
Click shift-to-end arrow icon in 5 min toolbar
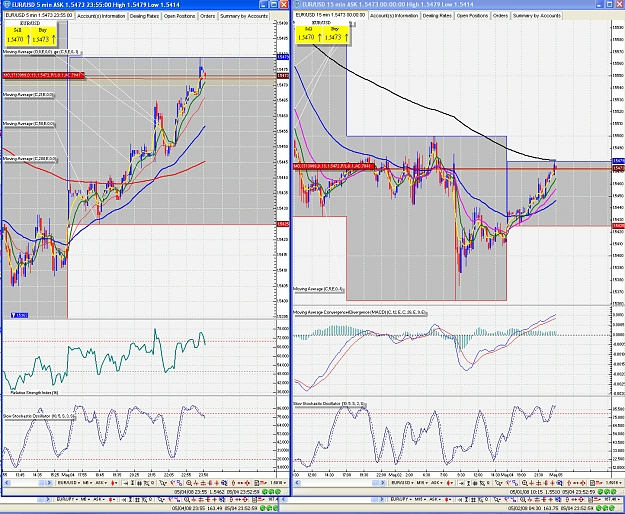click(126, 483)
